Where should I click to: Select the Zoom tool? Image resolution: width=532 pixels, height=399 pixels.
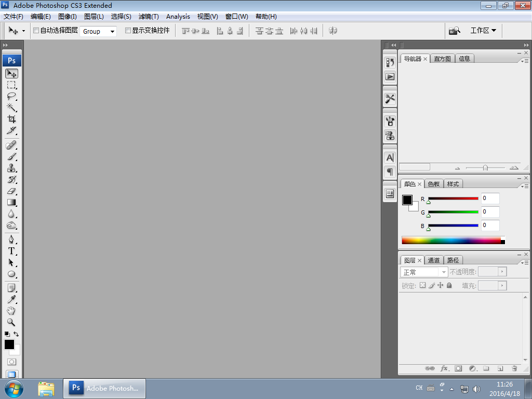click(11, 322)
